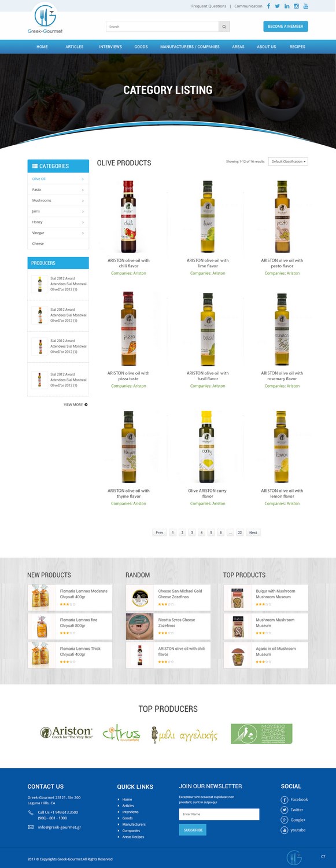Go to pagination page 3

click(191, 532)
